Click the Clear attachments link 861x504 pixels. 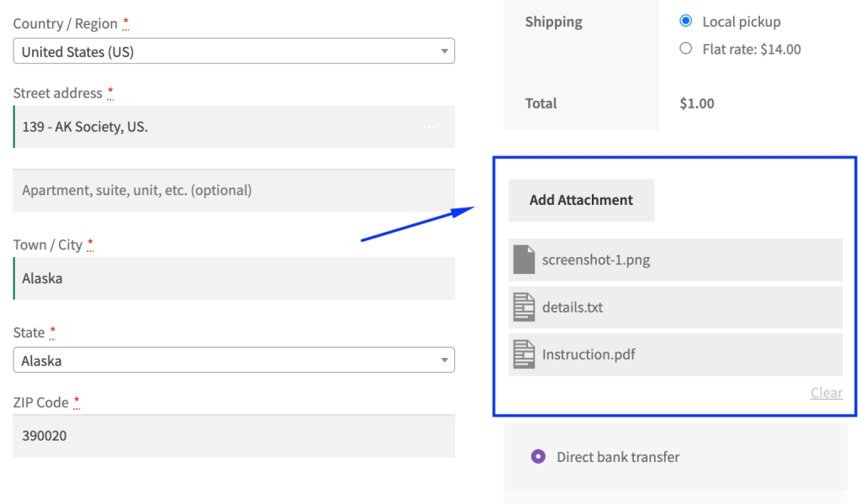pos(827,392)
